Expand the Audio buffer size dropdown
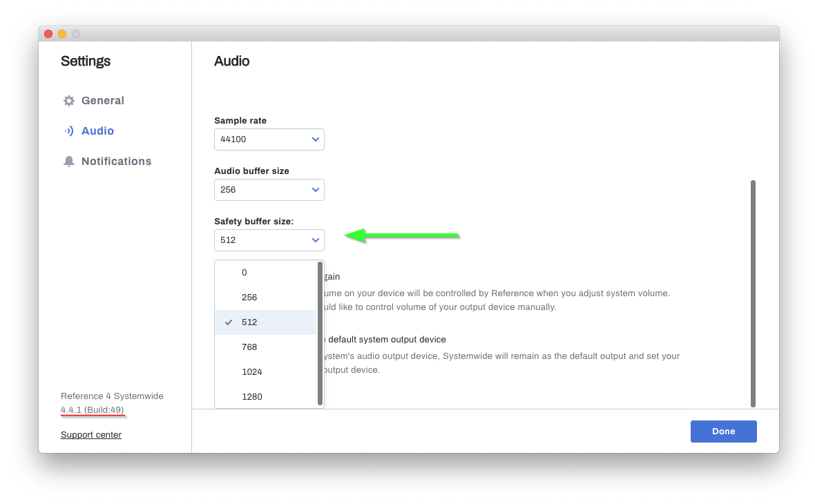815x504 pixels. tap(269, 190)
